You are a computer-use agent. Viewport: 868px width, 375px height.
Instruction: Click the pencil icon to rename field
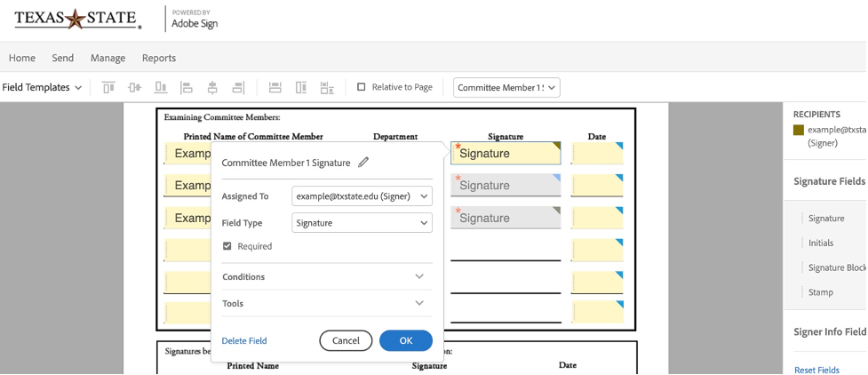pyautogui.click(x=363, y=163)
